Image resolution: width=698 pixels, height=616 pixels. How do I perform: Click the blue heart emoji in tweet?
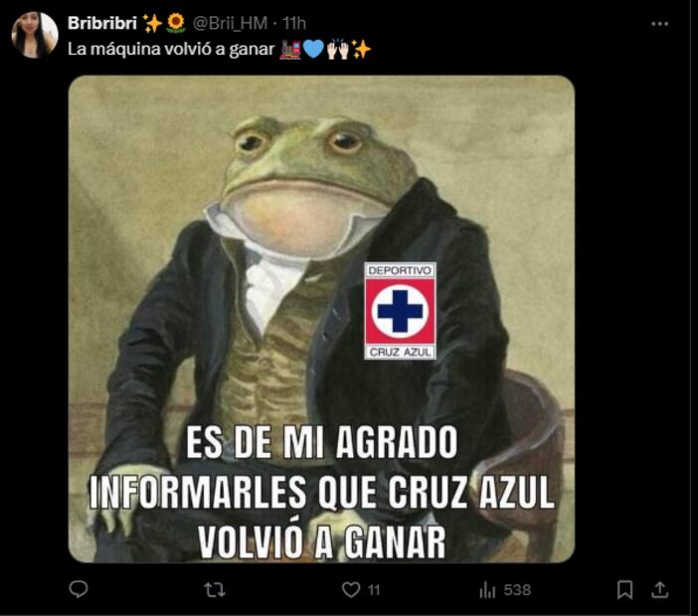click(313, 50)
